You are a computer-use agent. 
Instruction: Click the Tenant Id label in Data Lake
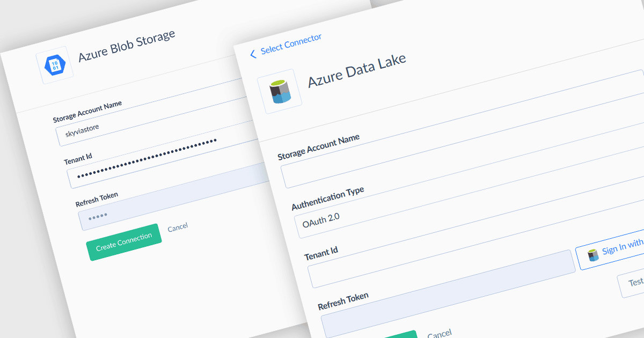pos(321,253)
